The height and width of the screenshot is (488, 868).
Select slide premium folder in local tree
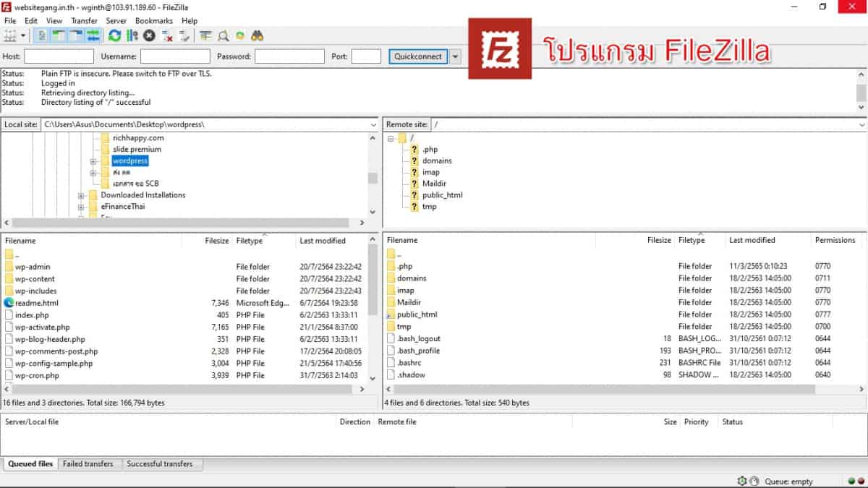tap(137, 149)
